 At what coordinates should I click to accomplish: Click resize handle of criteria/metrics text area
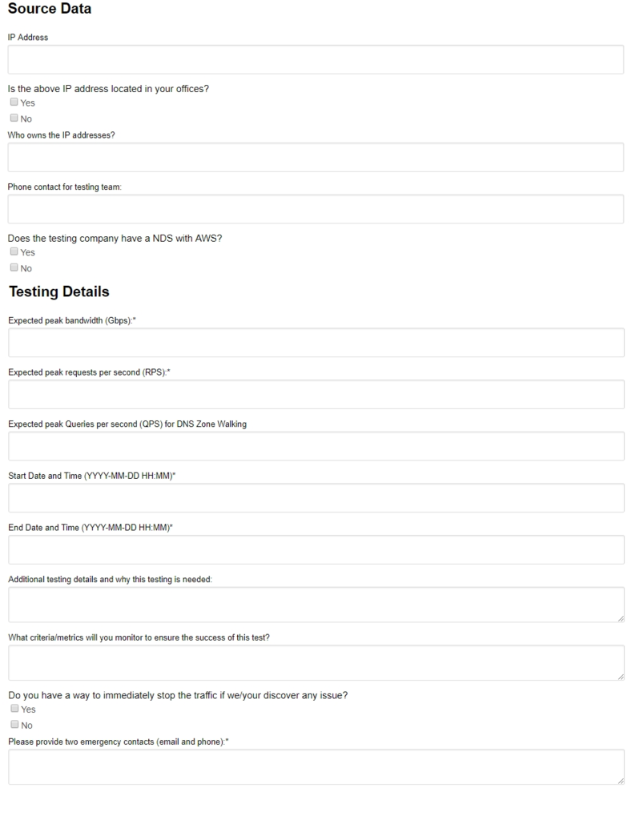[x=620, y=677]
